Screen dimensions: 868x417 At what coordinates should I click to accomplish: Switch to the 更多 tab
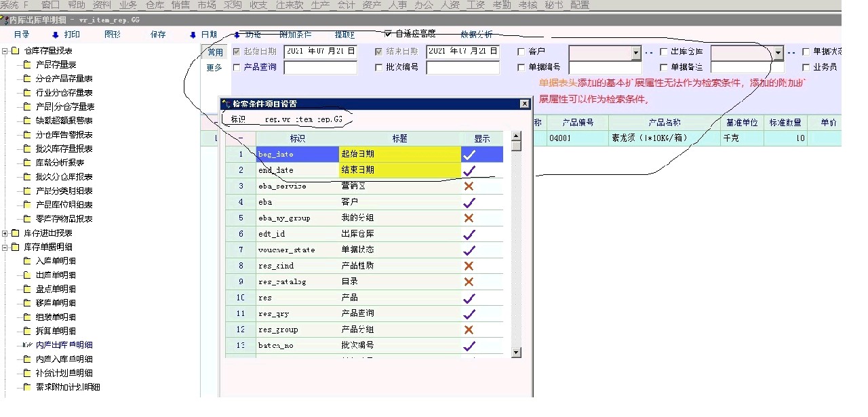point(214,68)
